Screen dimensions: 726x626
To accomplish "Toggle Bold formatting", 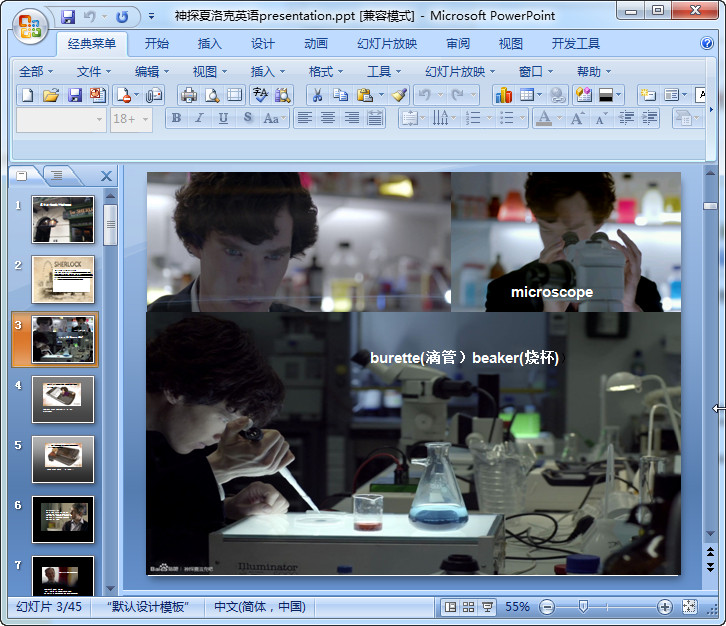I will 176,119.
